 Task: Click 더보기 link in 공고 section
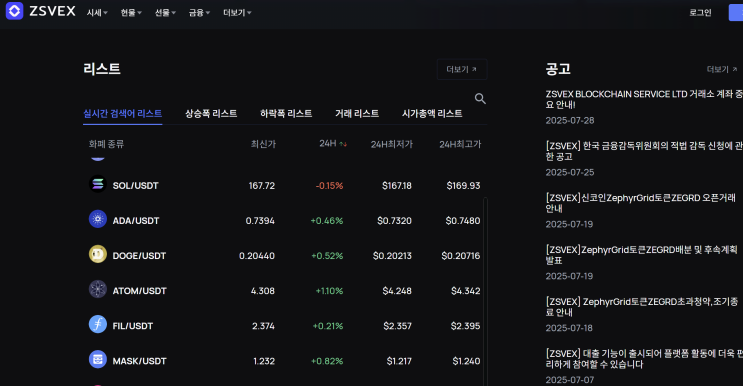[x=722, y=70]
